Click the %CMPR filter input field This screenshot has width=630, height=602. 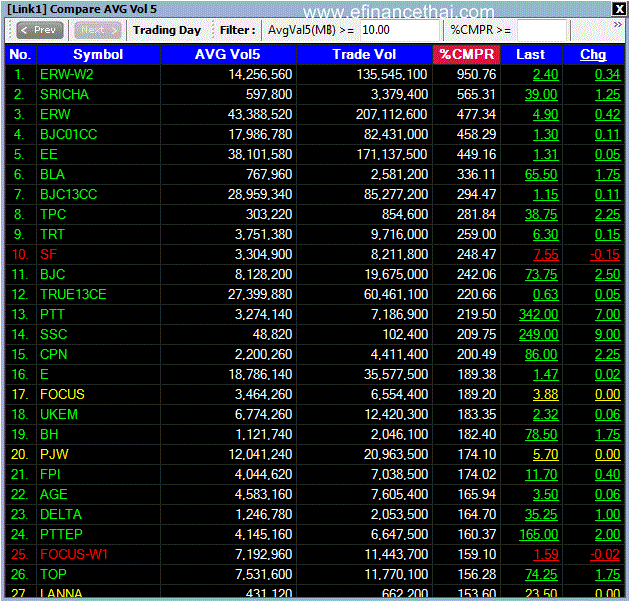542,30
